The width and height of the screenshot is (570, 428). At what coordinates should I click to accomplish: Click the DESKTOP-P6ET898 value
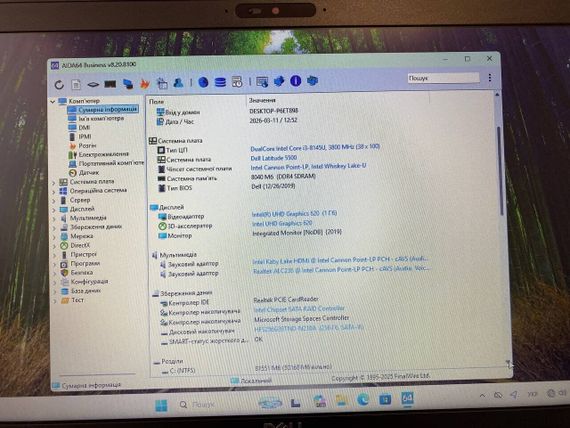point(274,111)
